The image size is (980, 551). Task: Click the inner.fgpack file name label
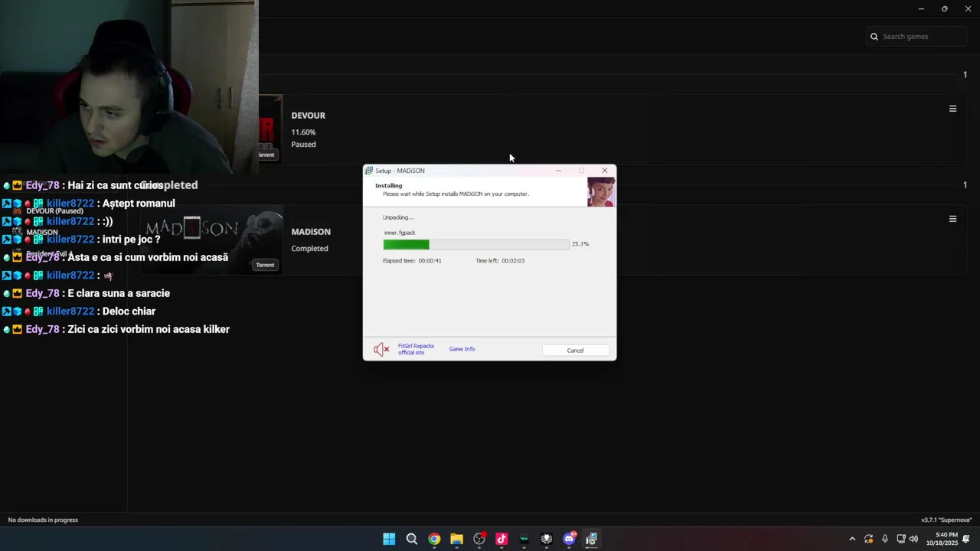click(400, 233)
